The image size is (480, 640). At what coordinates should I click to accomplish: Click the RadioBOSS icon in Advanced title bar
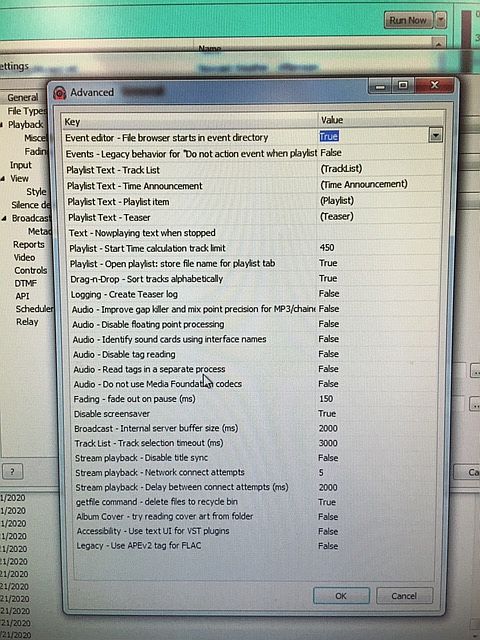click(60, 93)
